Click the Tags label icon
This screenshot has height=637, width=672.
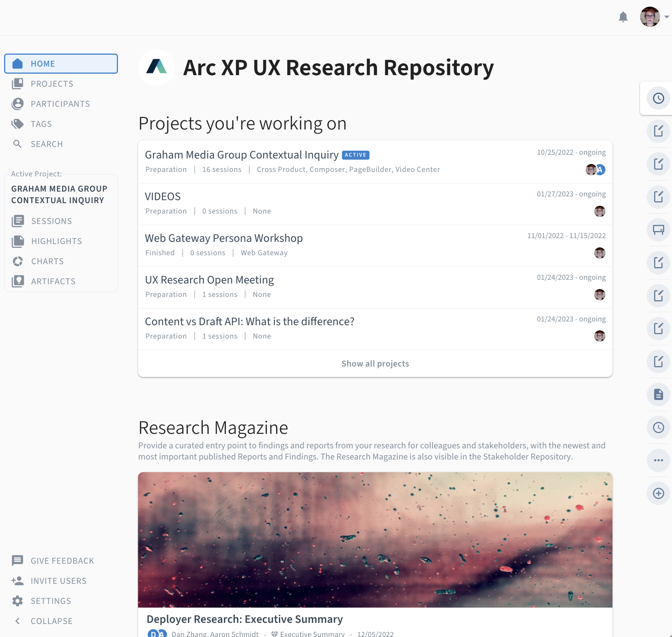[x=17, y=124]
